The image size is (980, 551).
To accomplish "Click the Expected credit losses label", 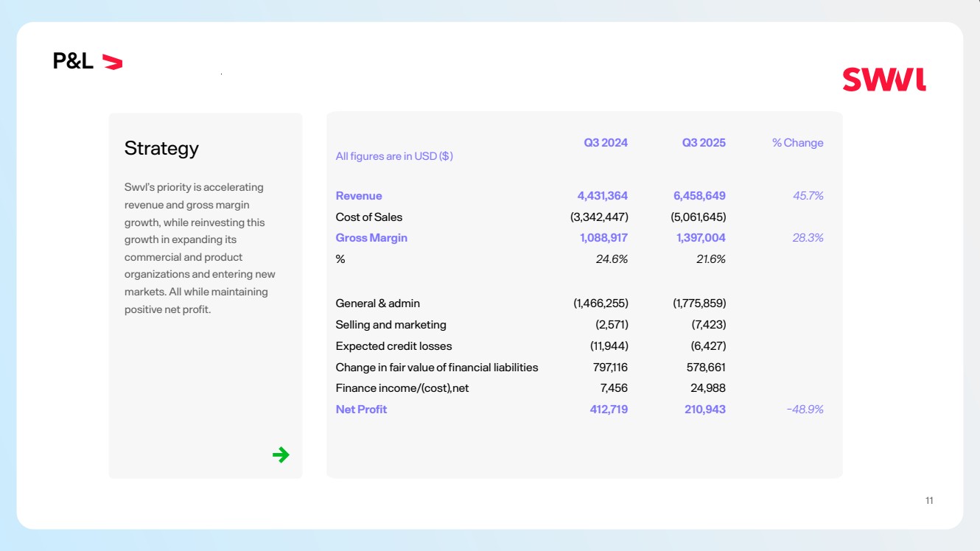I will click(x=393, y=346).
